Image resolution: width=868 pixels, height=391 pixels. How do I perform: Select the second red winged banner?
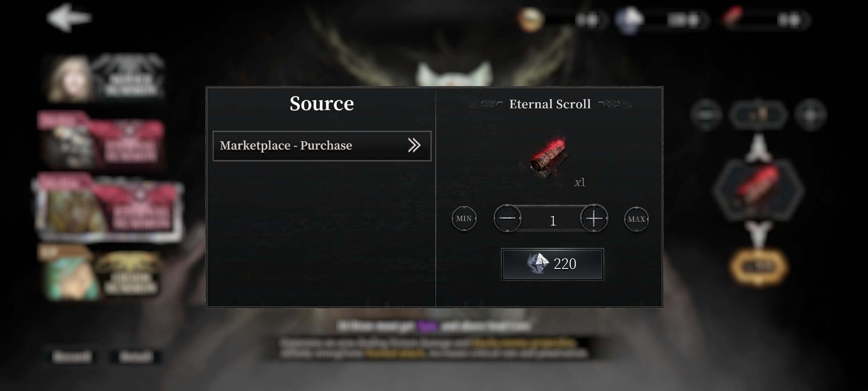[x=101, y=139]
